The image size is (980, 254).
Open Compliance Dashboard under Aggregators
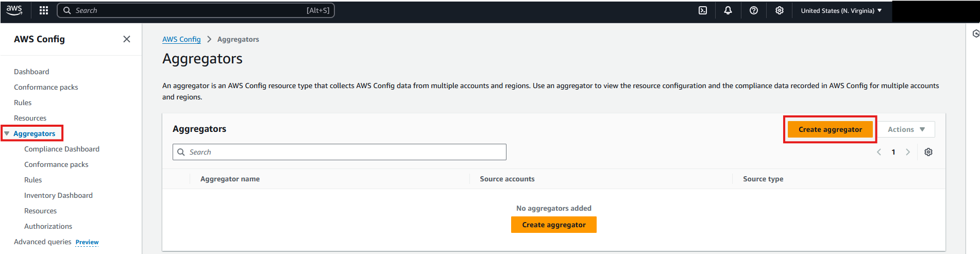pos(62,149)
